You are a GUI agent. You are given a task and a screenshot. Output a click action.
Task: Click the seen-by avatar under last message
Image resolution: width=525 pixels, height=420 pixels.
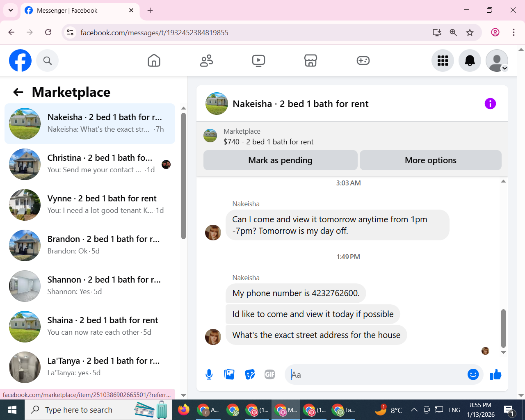[485, 351]
